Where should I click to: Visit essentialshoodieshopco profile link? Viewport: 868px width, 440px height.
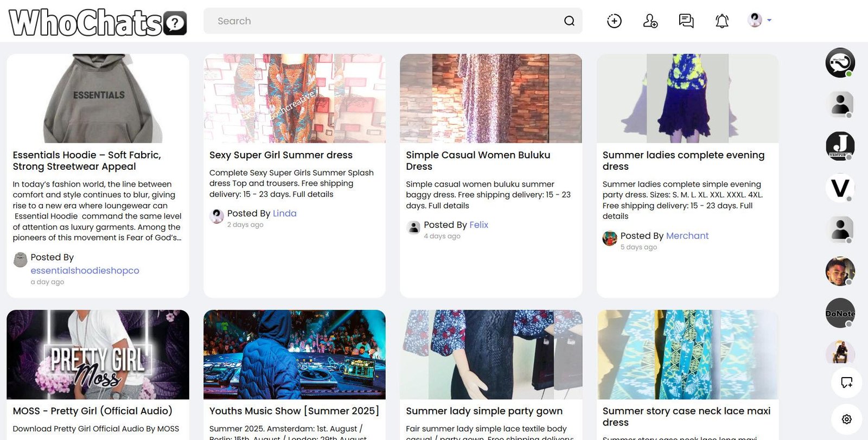[85, 270]
